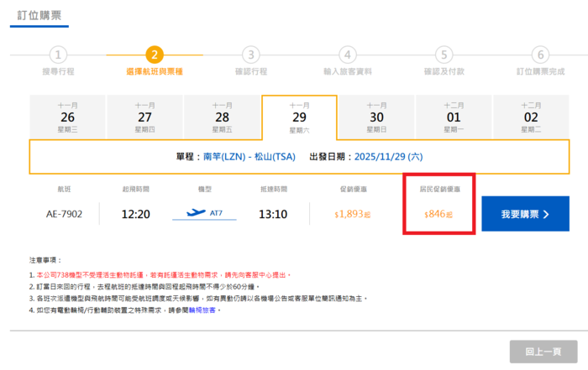The height and width of the screenshot is (370, 588).
Task: Select the November 26 Wednesday date tab
Action: point(67,117)
